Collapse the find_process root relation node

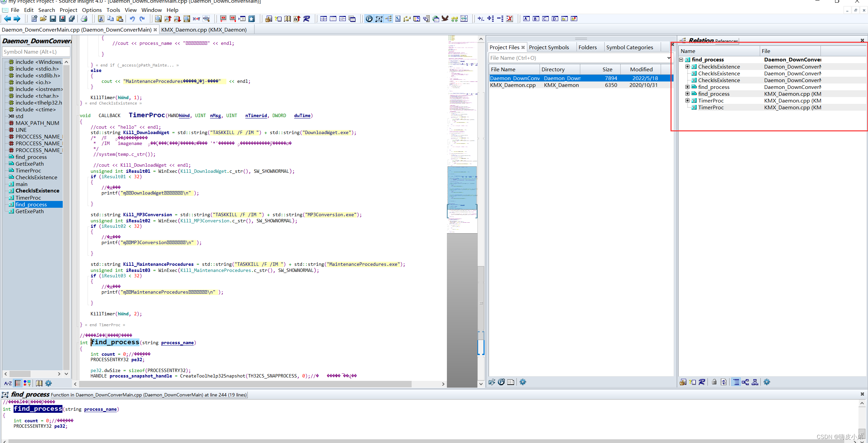pyautogui.click(x=681, y=60)
